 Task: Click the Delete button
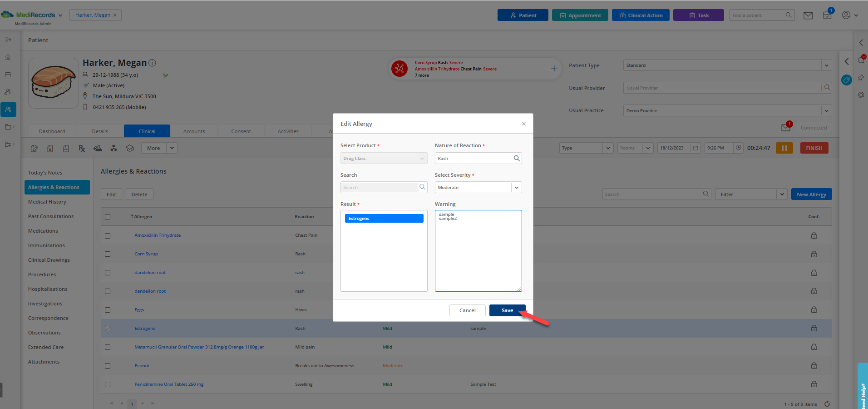click(x=139, y=194)
